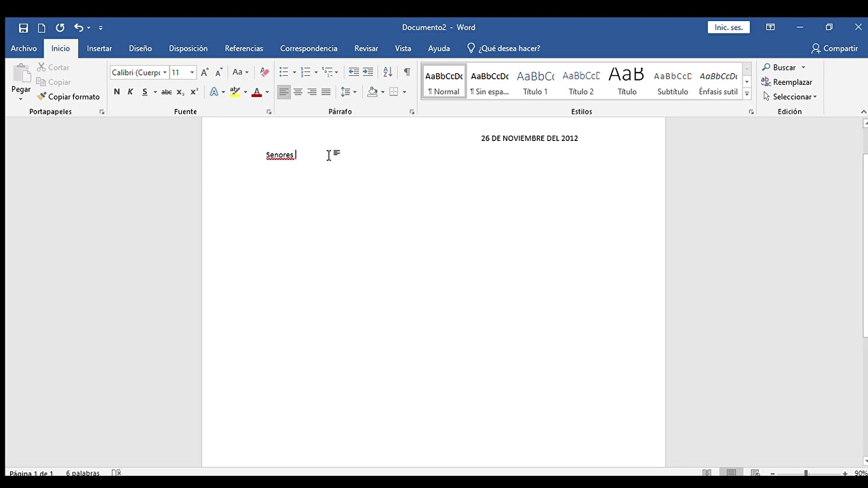Select the Revisar tab
Viewport: 868px width, 488px height.
click(366, 48)
